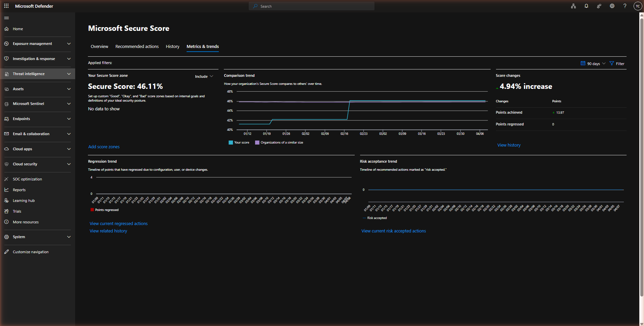Click View current risk accepted actions link
The height and width of the screenshot is (326, 644).
[393, 231]
